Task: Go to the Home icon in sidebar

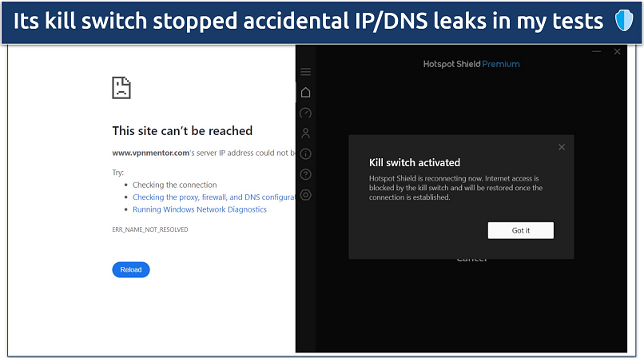Action: [x=305, y=93]
